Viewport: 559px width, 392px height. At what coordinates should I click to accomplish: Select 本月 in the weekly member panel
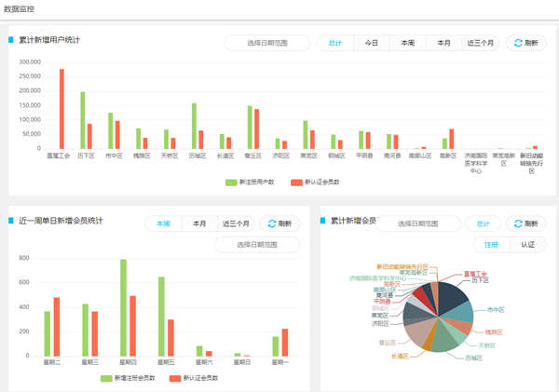199,223
